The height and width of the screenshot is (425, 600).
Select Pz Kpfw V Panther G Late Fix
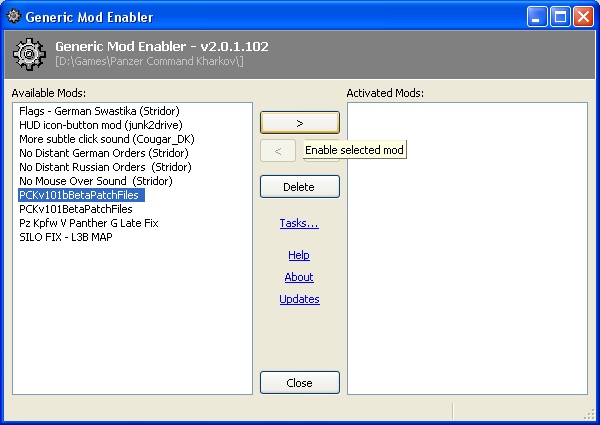pyautogui.click(x=88, y=223)
